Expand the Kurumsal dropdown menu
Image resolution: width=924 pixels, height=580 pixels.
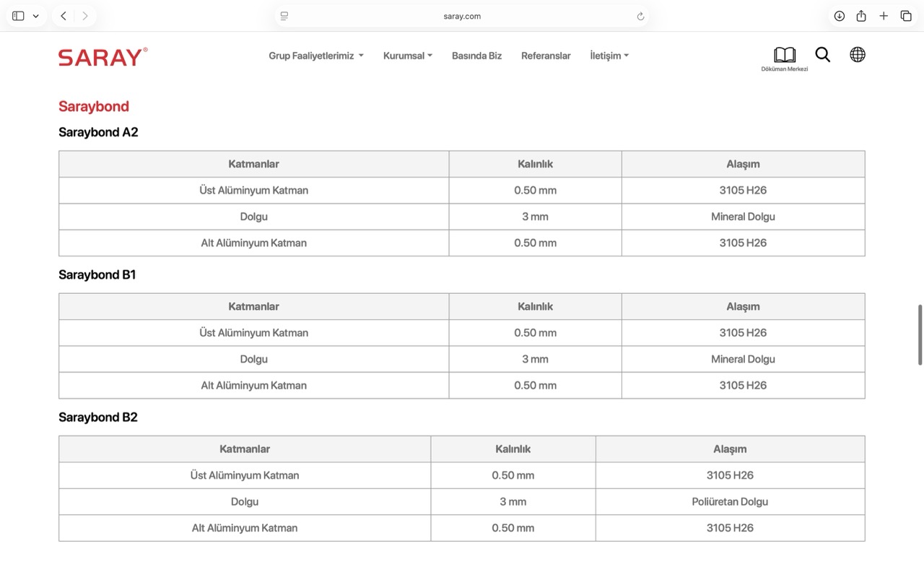407,56
